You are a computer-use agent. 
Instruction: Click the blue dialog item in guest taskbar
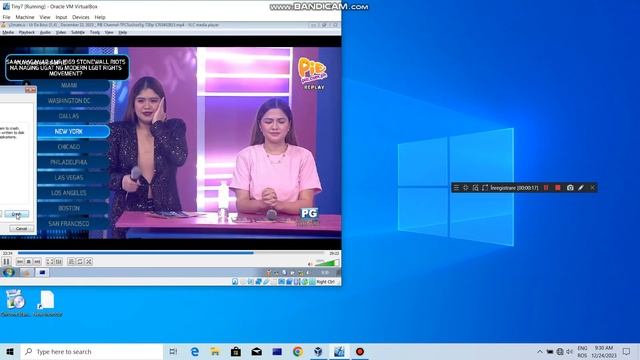[42, 273]
